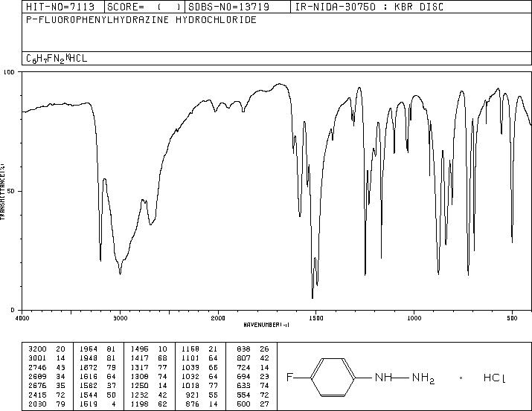Click the HIT-NO=7113 header cell
532x411 pixels.
tap(63, 7)
